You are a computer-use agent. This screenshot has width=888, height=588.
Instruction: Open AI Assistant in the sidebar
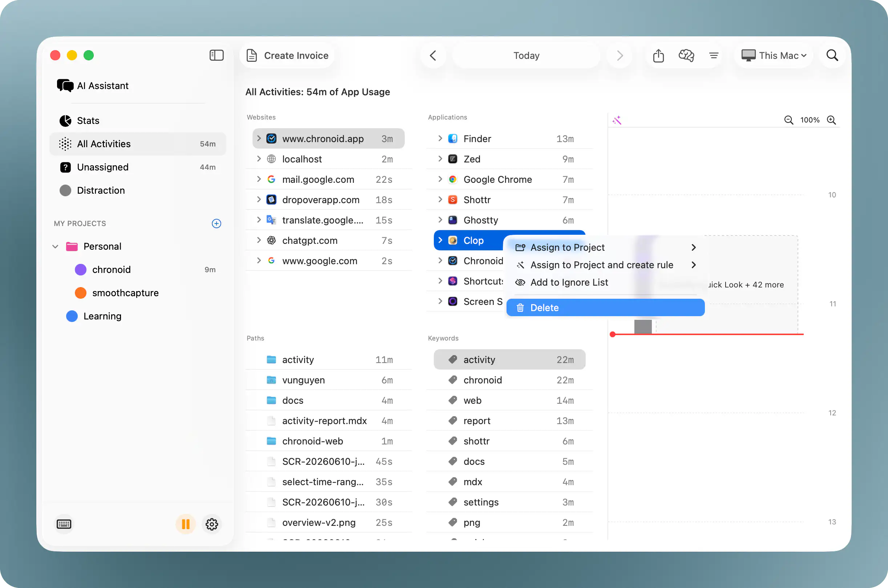point(93,86)
